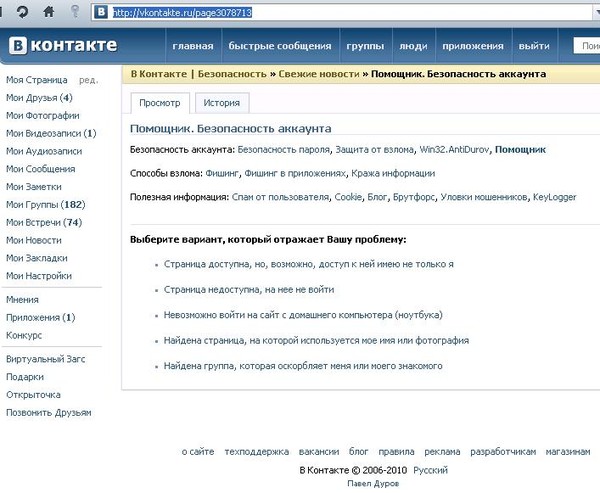Open Мои Друзья (4)
The height and width of the screenshot is (493, 600).
39,98
